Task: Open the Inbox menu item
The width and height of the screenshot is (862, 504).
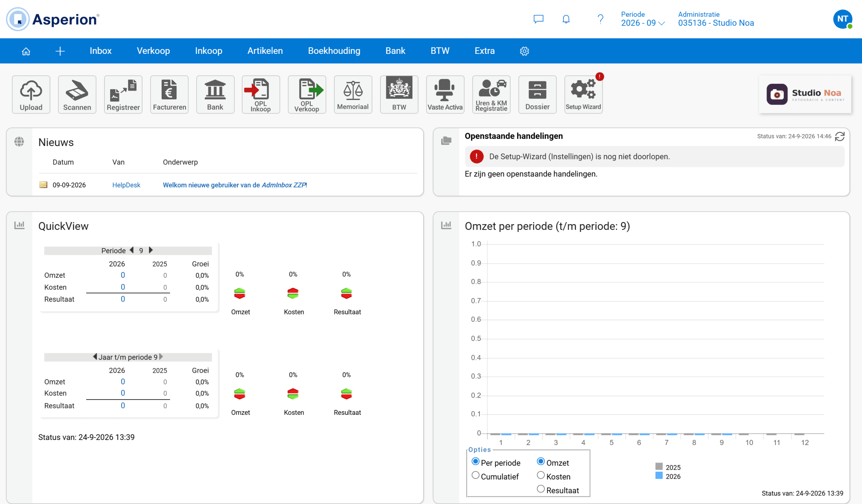Action: click(x=101, y=51)
